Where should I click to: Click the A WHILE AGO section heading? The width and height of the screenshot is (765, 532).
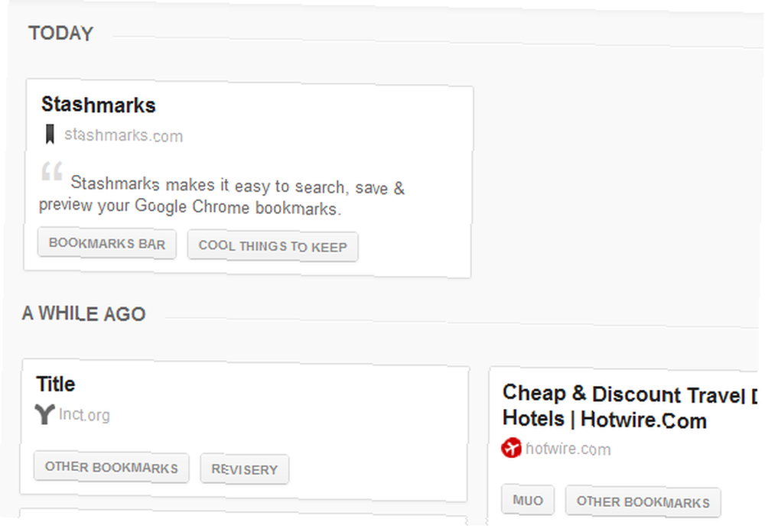click(84, 313)
